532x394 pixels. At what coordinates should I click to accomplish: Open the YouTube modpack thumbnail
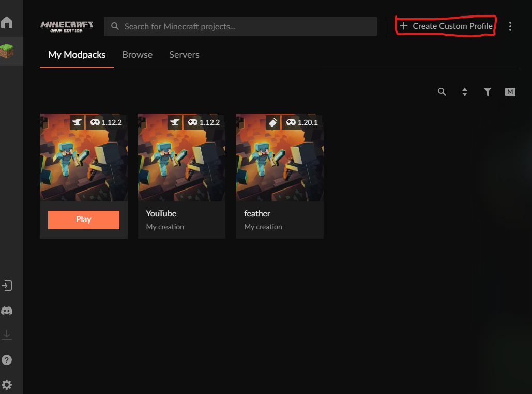(181, 157)
